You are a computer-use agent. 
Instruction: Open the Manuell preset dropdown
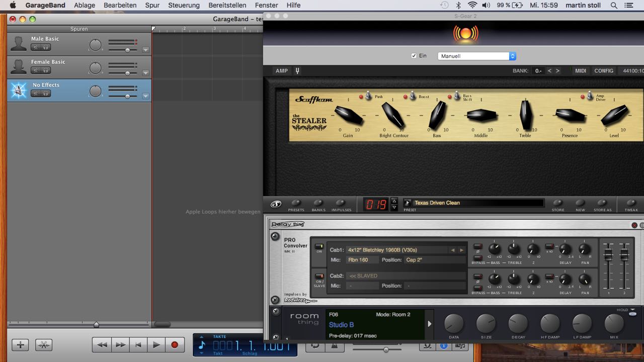pos(476,56)
